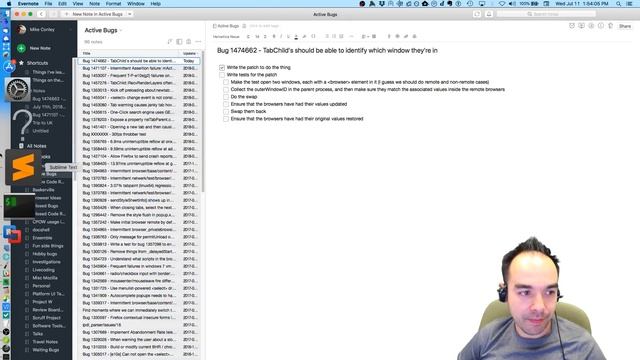
Task: Open the Note menu
Action: click(94, 4)
